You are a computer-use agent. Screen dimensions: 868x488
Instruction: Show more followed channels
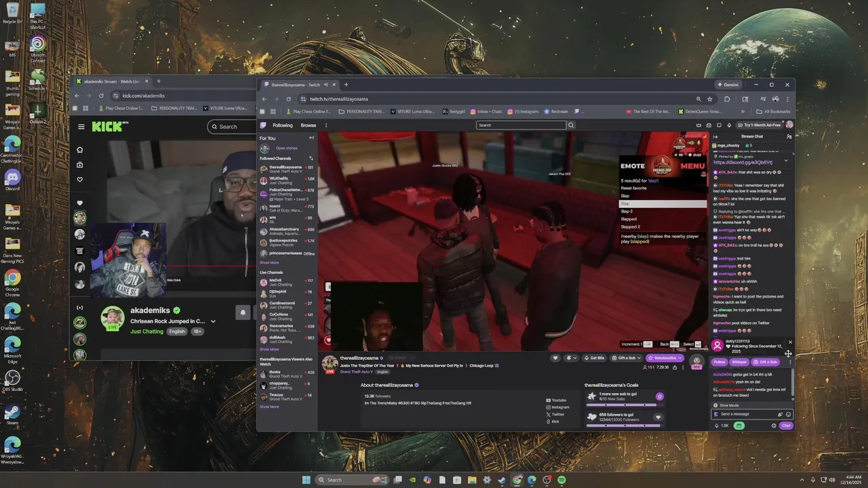pos(269,262)
